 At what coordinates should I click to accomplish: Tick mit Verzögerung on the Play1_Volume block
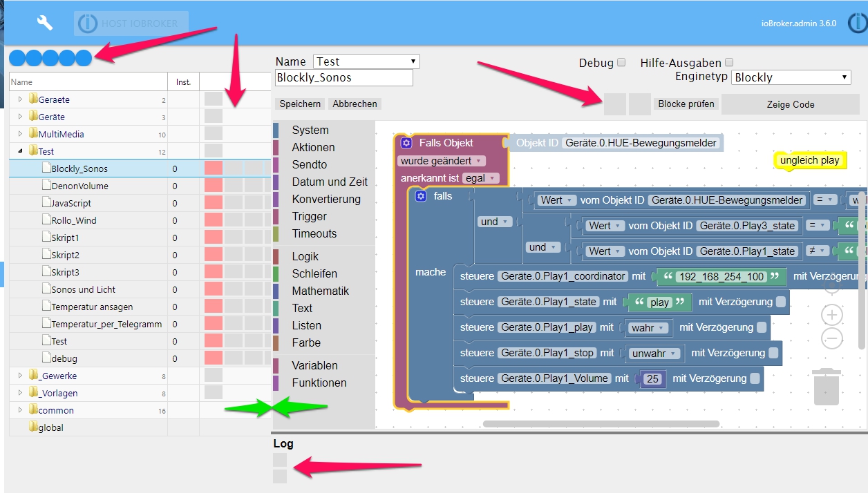(x=755, y=378)
